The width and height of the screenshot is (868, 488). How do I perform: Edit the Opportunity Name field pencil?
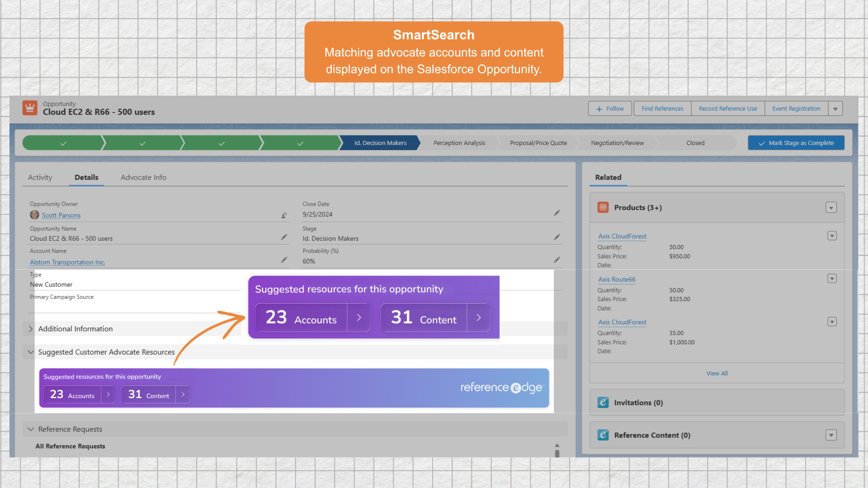click(x=284, y=237)
